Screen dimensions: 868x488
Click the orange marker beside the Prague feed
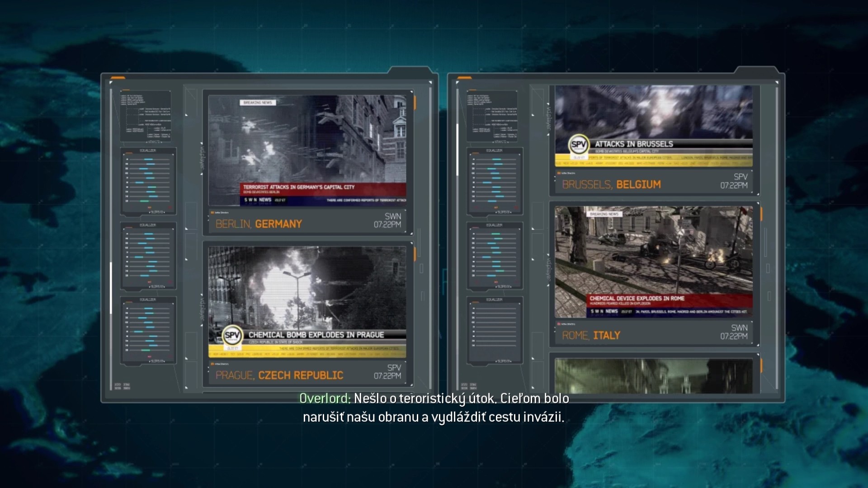(x=414, y=254)
